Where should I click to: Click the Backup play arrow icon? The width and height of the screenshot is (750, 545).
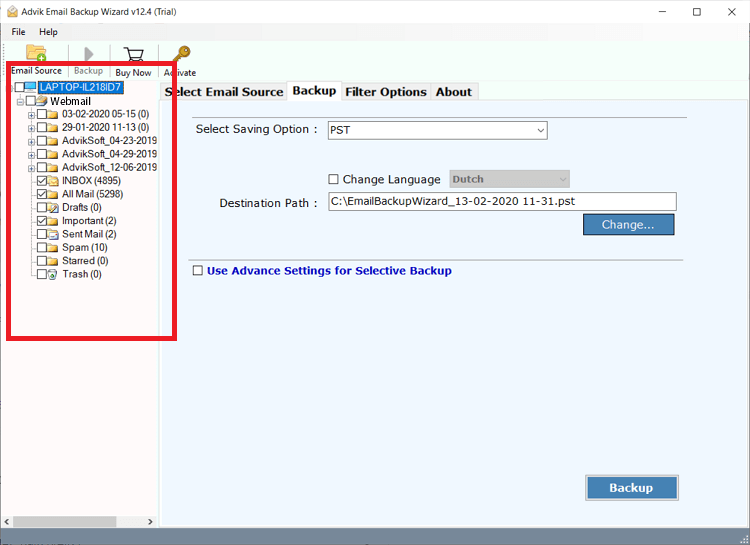pyautogui.click(x=88, y=54)
